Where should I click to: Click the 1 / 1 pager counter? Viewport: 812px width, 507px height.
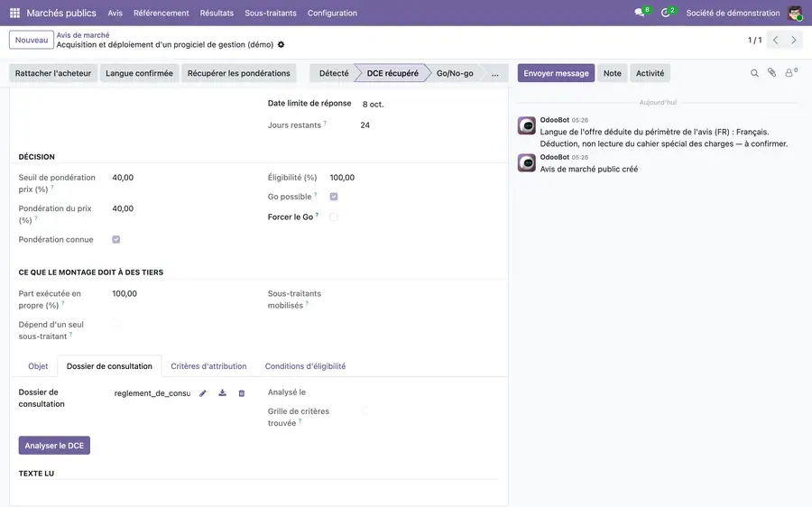pos(754,40)
